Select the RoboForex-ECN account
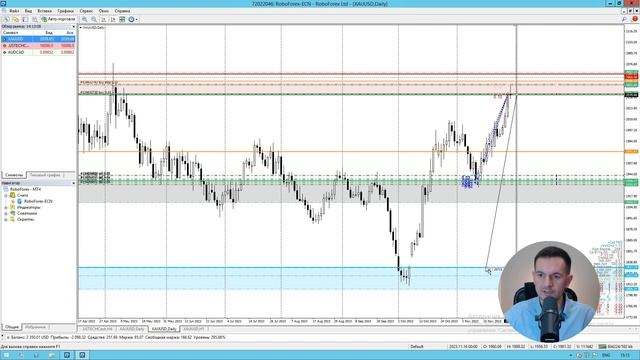The width and height of the screenshot is (640, 360). click(38, 201)
